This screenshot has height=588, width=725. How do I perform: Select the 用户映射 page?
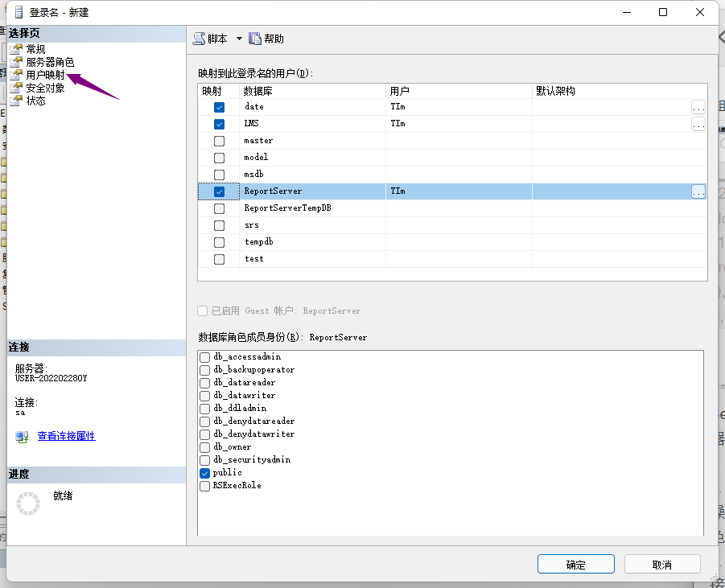45,75
